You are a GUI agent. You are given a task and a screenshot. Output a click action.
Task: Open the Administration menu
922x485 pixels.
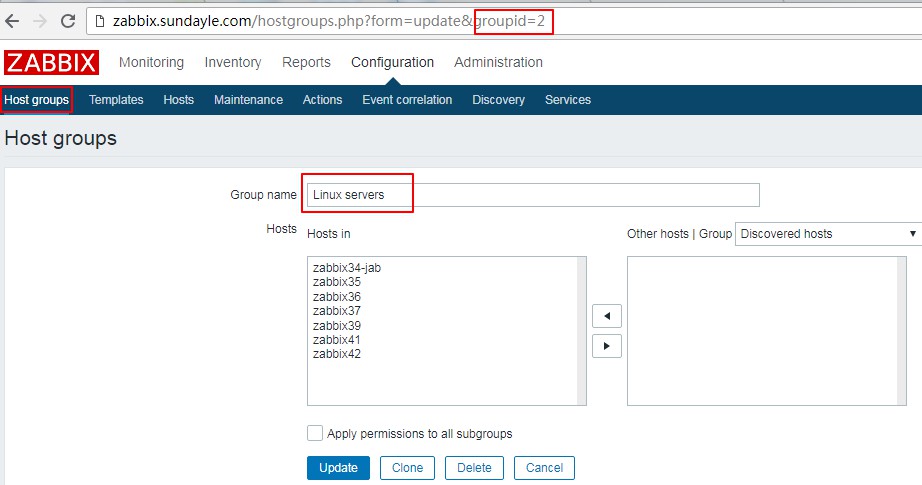click(498, 62)
